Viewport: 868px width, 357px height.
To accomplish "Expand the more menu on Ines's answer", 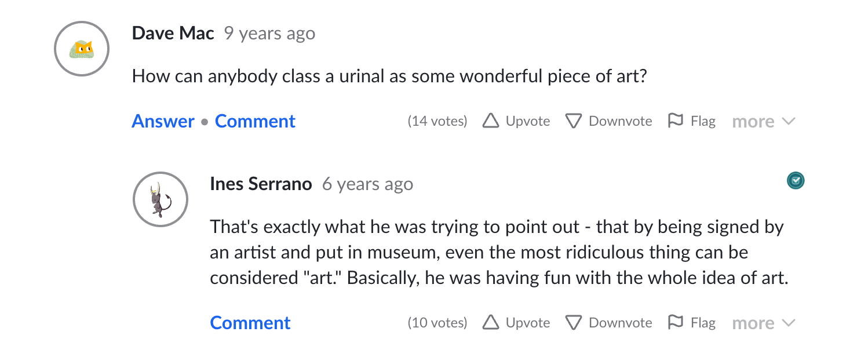I will (763, 323).
